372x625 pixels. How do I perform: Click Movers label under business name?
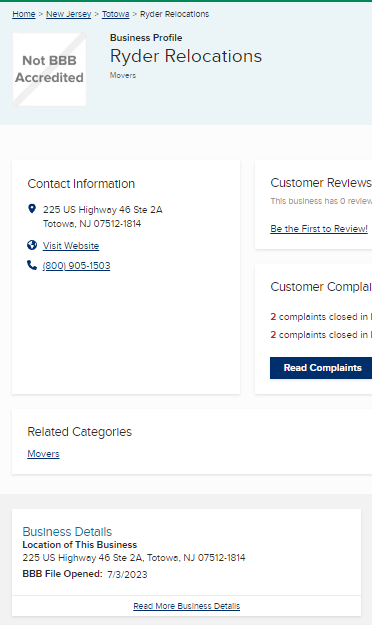click(x=123, y=75)
